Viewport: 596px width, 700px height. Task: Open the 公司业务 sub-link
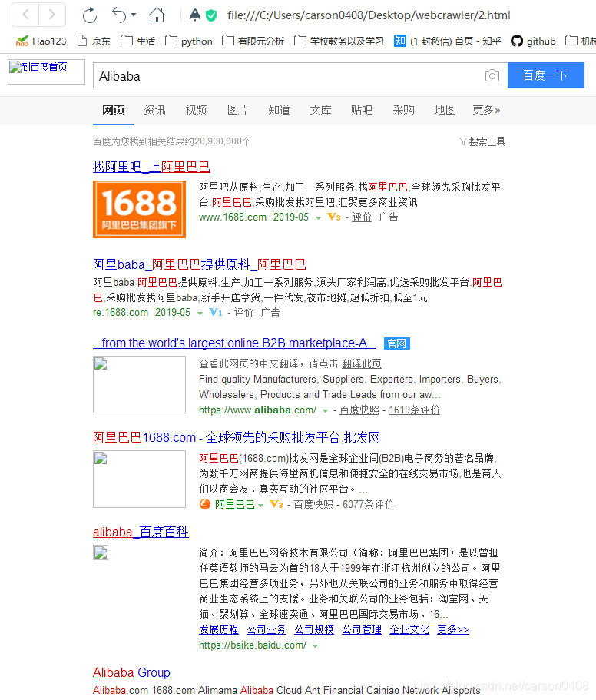267,629
